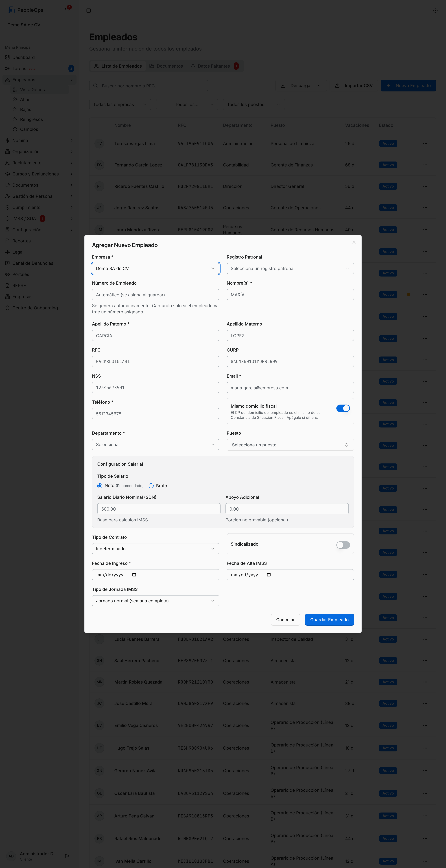The width and height of the screenshot is (446, 868).
Task: Collapse sidebar with the panel icon
Action: 89,10
